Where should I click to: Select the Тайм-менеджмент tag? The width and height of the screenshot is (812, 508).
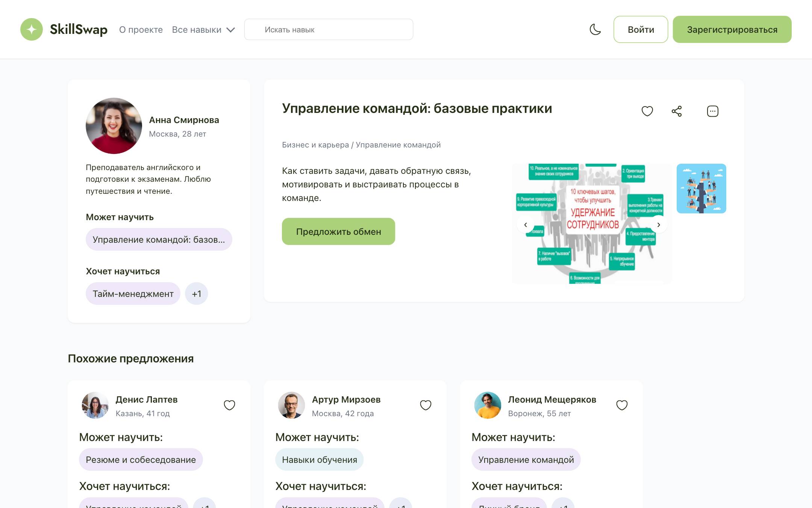(x=133, y=294)
